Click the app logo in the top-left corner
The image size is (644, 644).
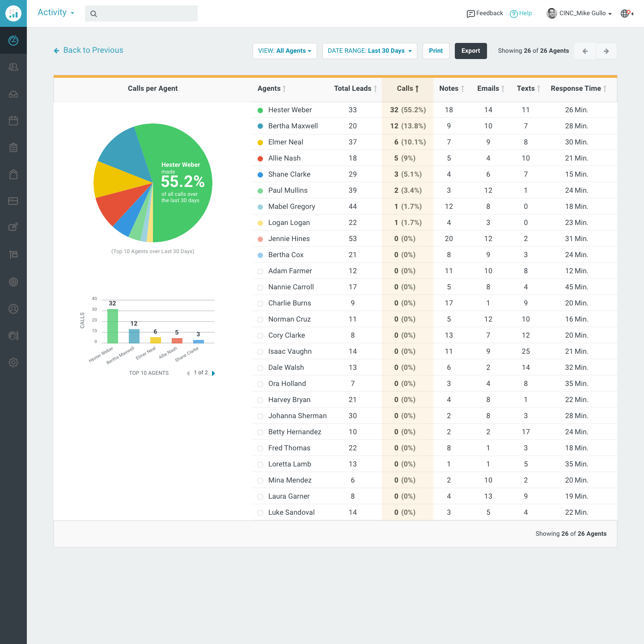pyautogui.click(x=13, y=13)
